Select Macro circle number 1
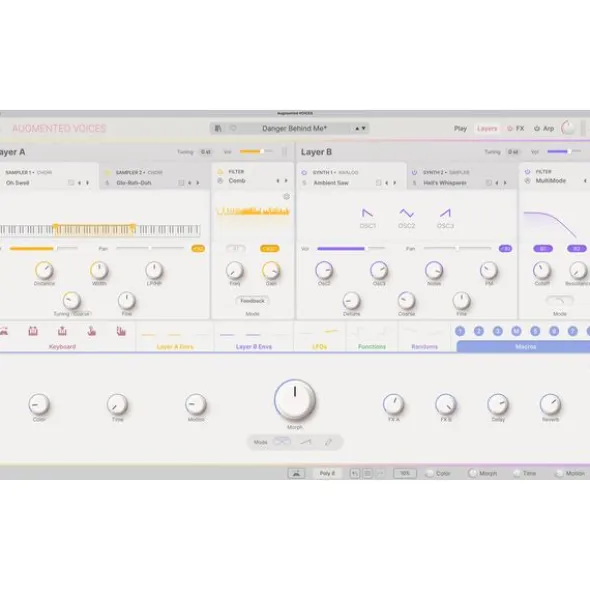The image size is (590, 591). [460, 331]
